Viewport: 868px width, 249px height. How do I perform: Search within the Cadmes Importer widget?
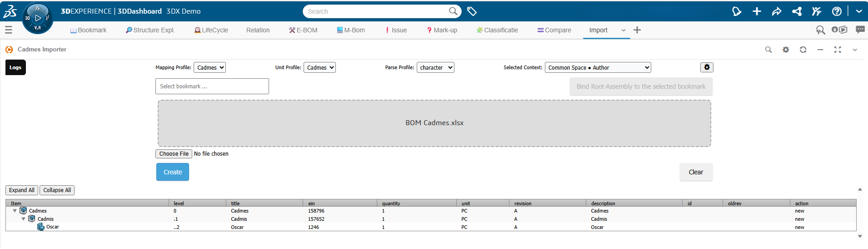coord(768,50)
